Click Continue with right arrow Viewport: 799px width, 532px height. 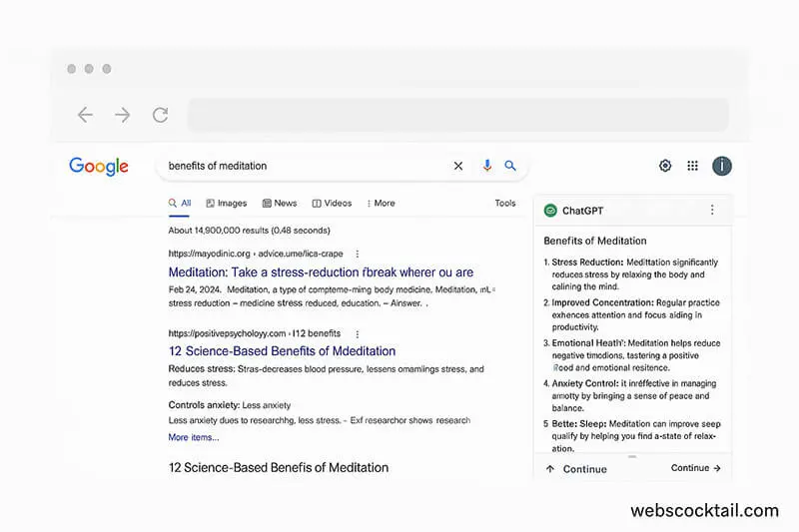coord(695,468)
